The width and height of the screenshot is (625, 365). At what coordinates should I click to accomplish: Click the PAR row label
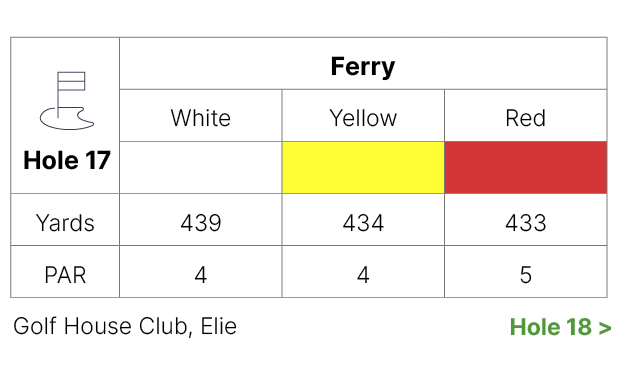[x=65, y=275]
